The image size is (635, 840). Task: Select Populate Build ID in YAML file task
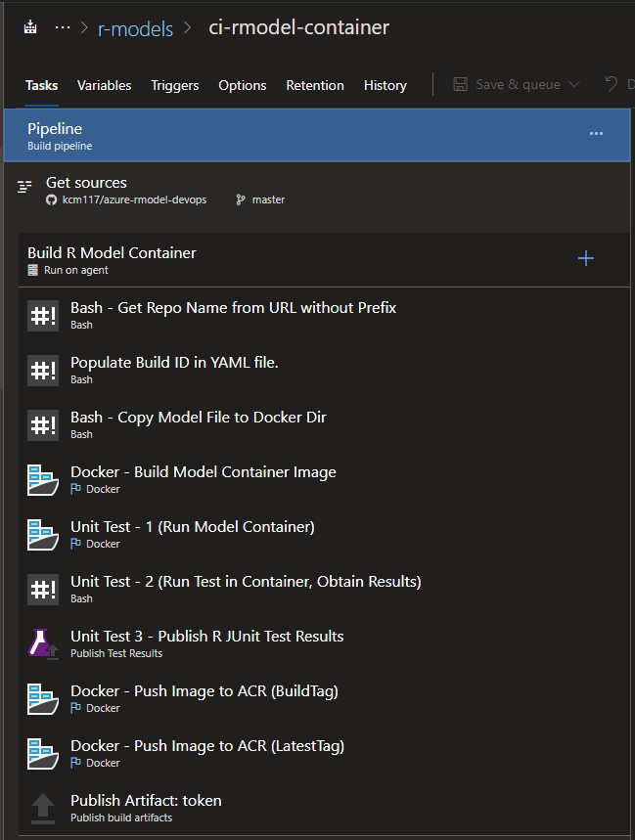[x=324, y=371]
